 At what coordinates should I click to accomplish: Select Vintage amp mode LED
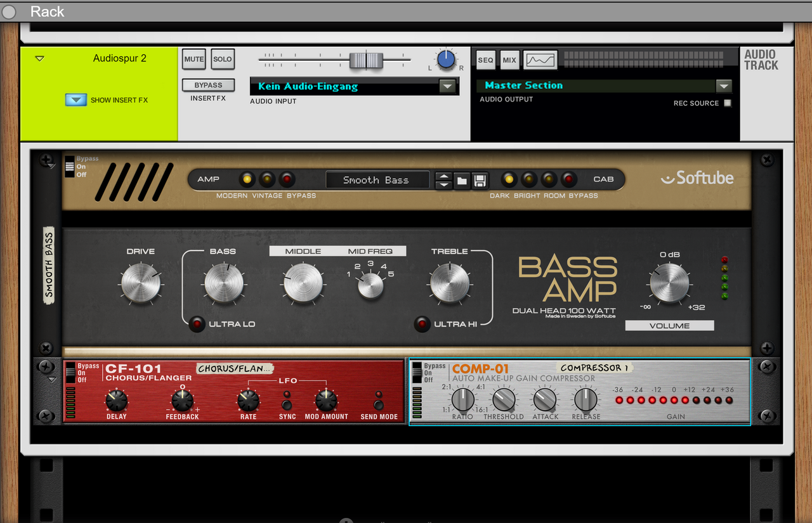point(267,179)
